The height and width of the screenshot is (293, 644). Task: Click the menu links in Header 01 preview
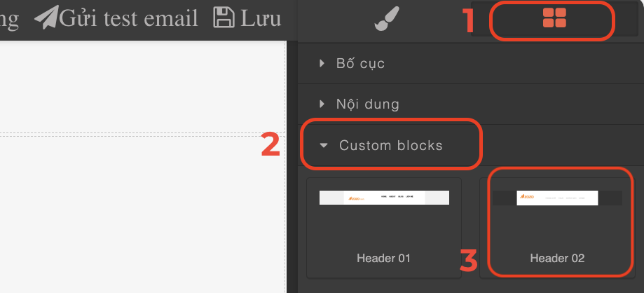coord(397,197)
